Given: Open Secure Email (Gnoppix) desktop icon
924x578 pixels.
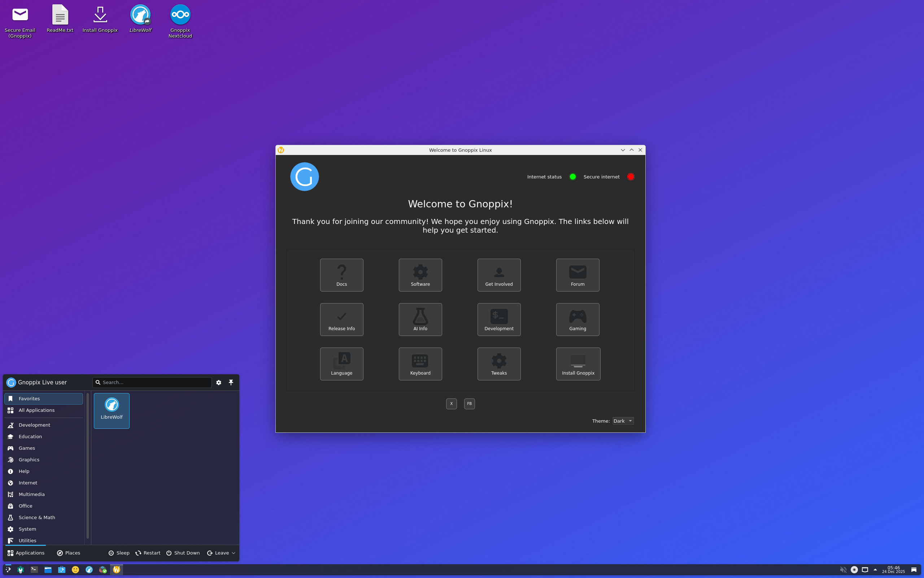Looking at the screenshot, I should tap(20, 22).
